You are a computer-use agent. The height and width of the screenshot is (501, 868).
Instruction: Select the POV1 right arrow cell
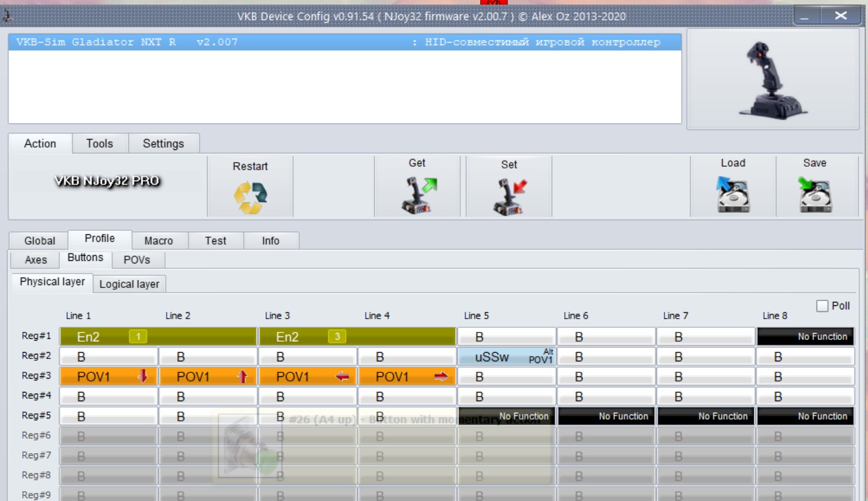[x=407, y=377]
